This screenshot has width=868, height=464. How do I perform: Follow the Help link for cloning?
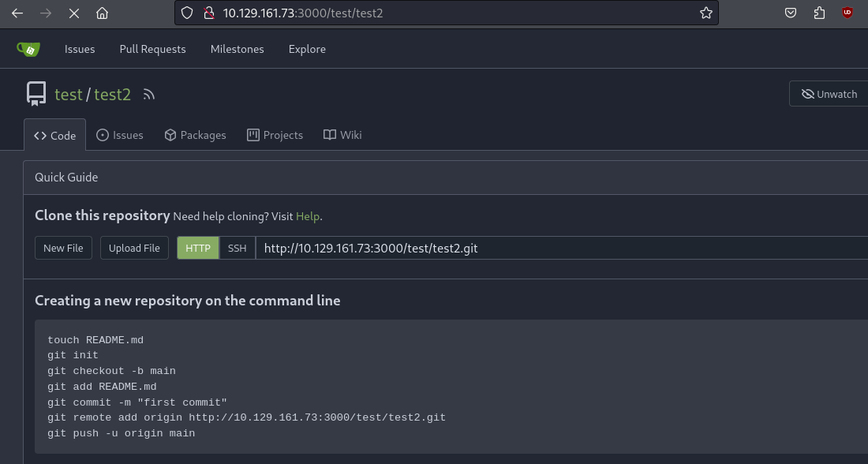307,216
